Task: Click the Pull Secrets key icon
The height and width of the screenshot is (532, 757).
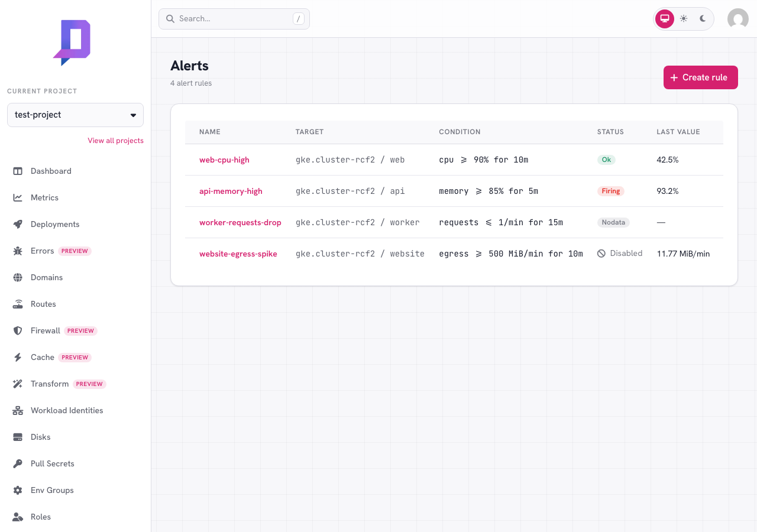Action: [18, 463]
